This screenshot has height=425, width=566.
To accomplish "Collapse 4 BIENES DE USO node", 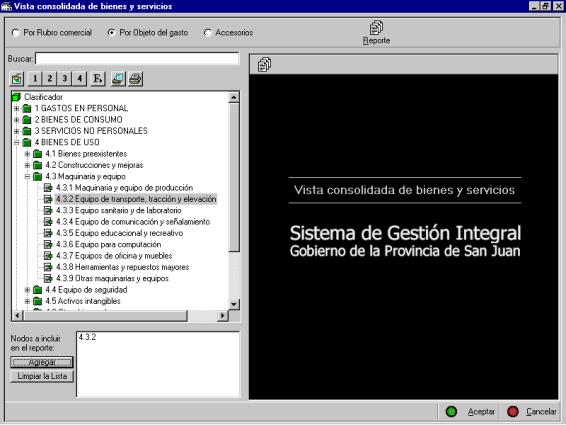I will tap(17, 142).
